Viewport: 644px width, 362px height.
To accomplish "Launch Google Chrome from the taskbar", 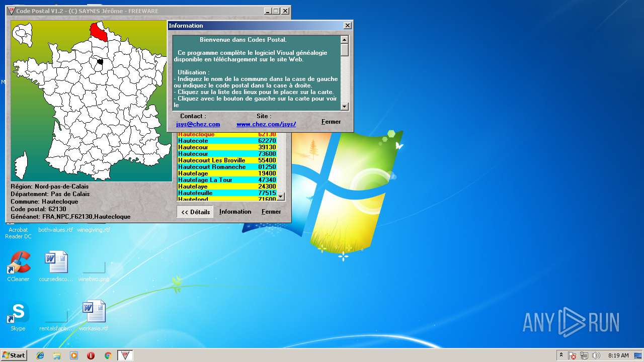I will [108, 355].
